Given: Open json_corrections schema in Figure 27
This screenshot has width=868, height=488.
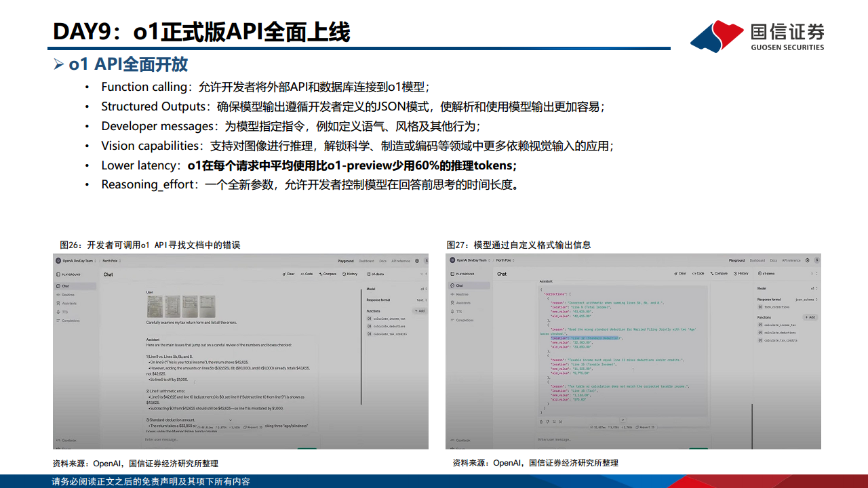Looking at the screenshot, I should pos(774,307).
